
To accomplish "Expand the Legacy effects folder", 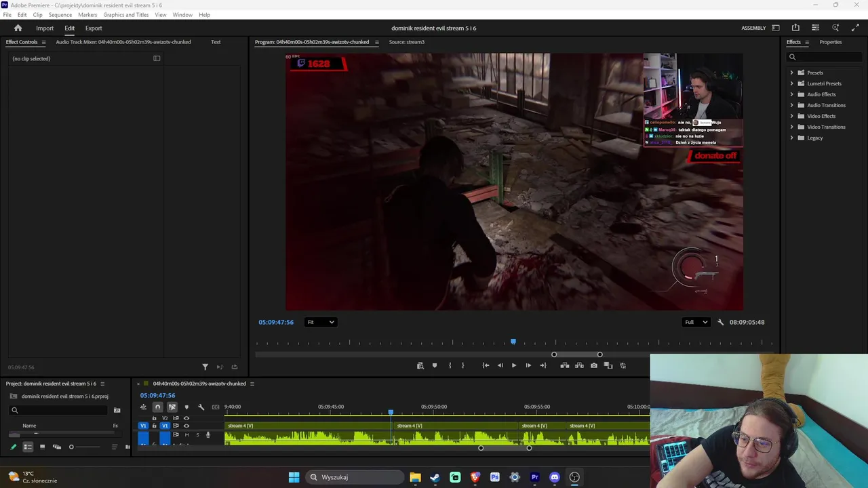I will click(791, 138).
